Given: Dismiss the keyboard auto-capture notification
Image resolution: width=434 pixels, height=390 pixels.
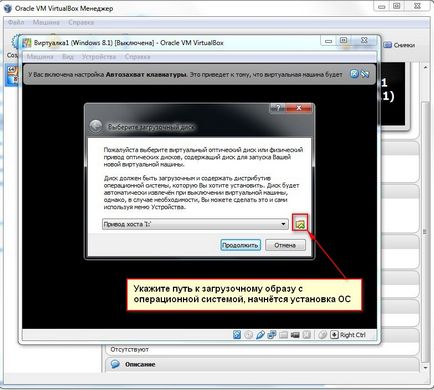Looking at the screenshot, I should (x=354, y=74).
